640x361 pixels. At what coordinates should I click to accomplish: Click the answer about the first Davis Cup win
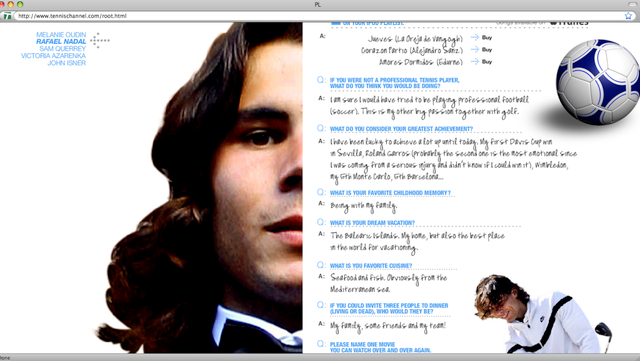point(453,160)
